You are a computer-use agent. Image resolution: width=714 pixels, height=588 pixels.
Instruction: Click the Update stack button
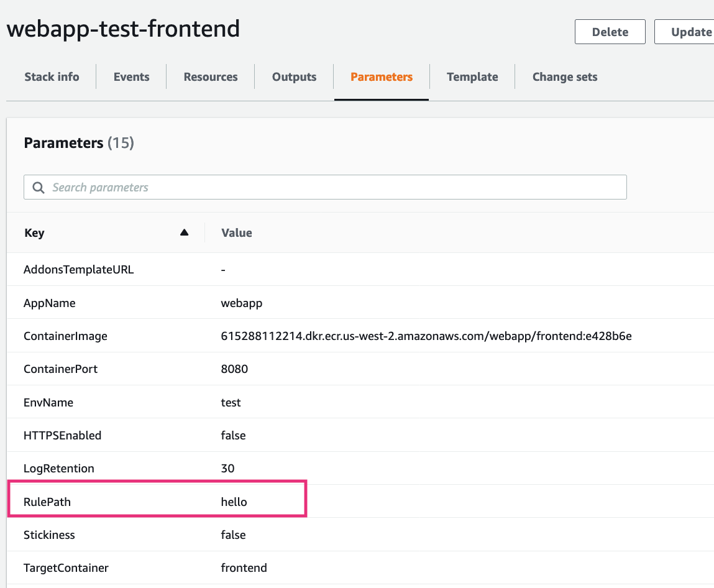pyautogui.click(x=684, y=32)
